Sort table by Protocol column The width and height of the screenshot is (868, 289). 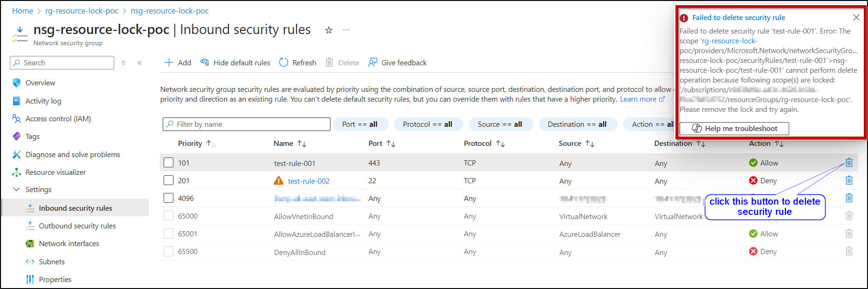click(484, 144)
